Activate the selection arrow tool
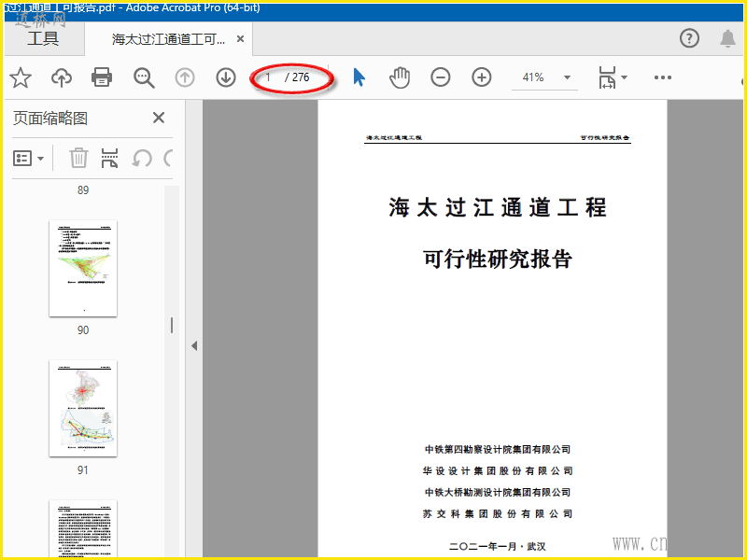This screenshot has height=560, width=747. pyautogui.click(x=359, y=77)
